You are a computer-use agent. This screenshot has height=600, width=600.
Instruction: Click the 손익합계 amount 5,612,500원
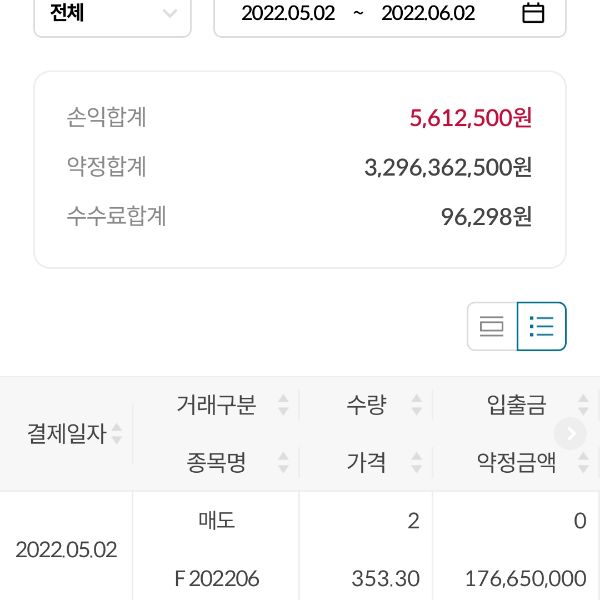click(470, 118)
